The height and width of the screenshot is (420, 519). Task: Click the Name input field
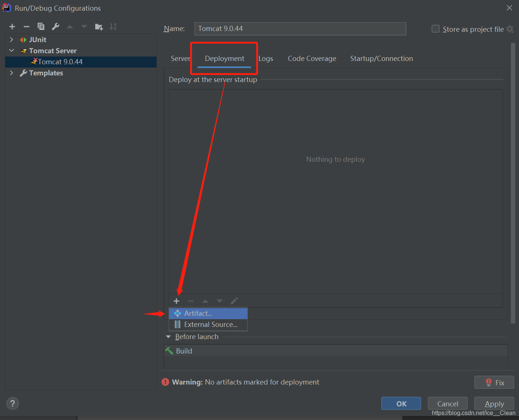pos(300,29)
